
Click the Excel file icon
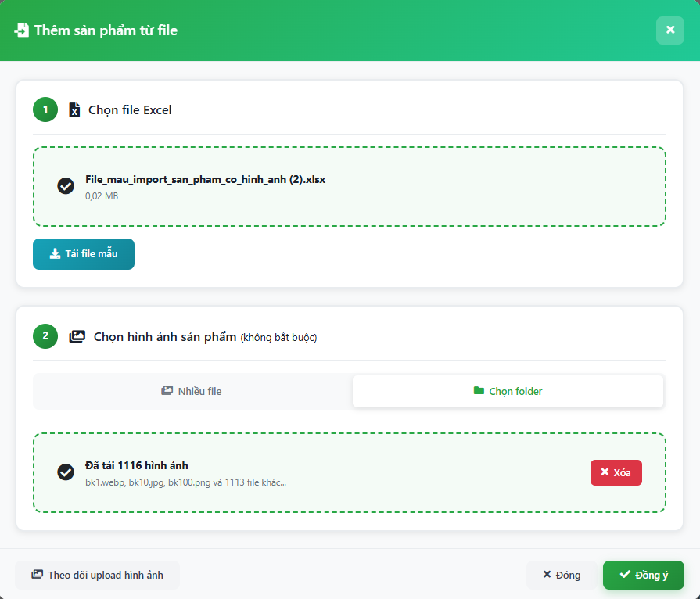click(x=74, y=110)
